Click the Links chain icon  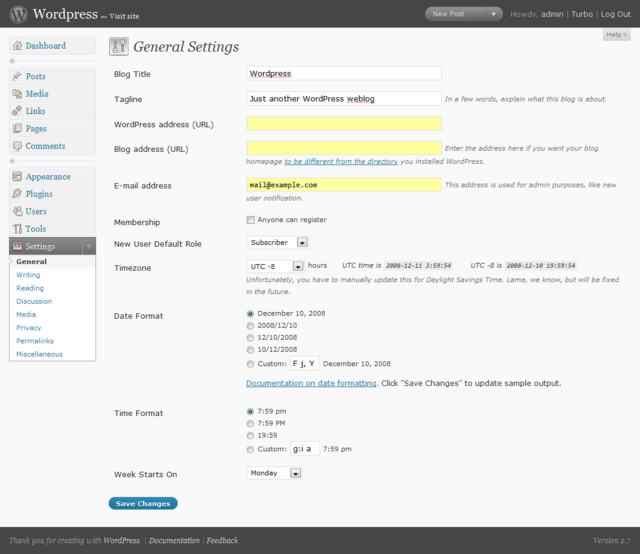(17, 111)
